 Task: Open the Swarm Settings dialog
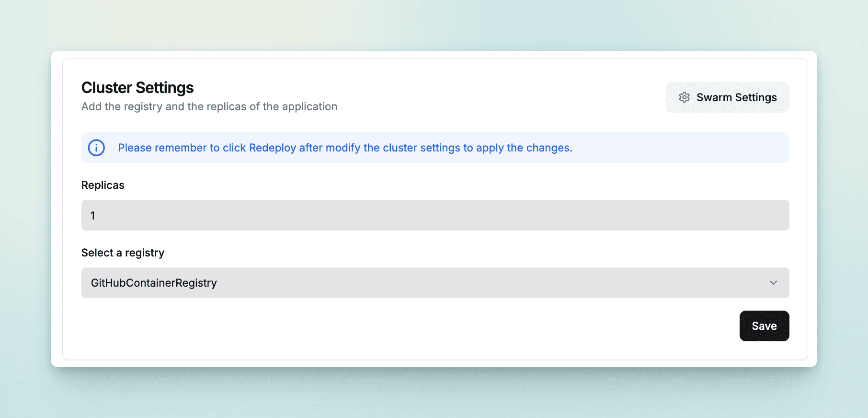(727, 97)
